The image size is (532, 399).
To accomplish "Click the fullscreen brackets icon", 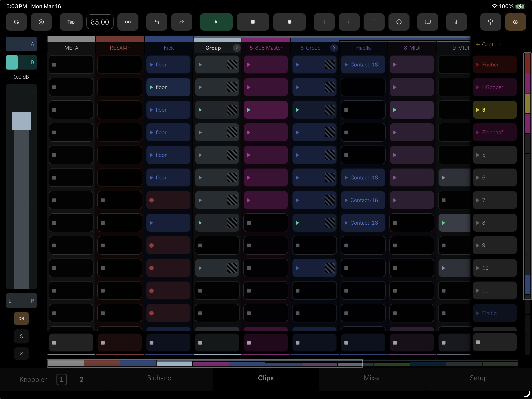I will pos(374,22).
